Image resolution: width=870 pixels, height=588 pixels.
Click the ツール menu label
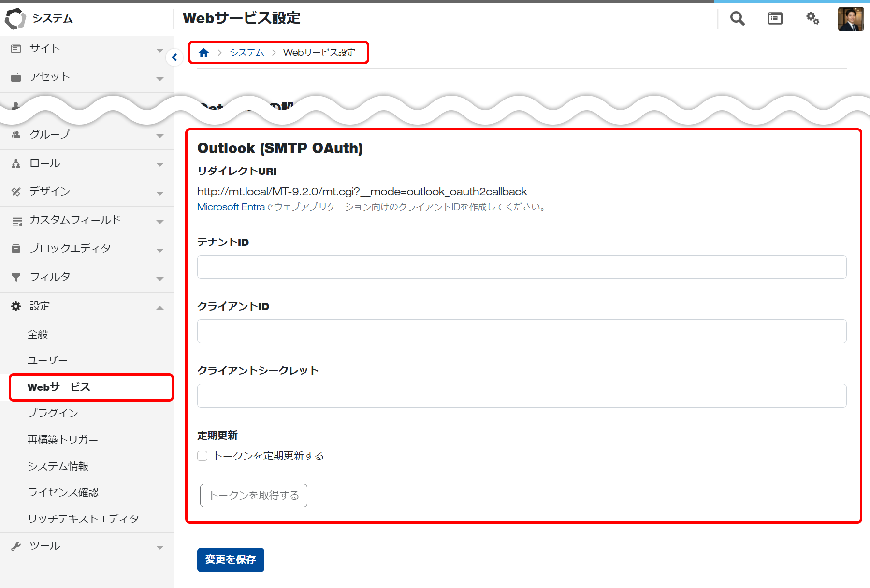tap(45, 546)
